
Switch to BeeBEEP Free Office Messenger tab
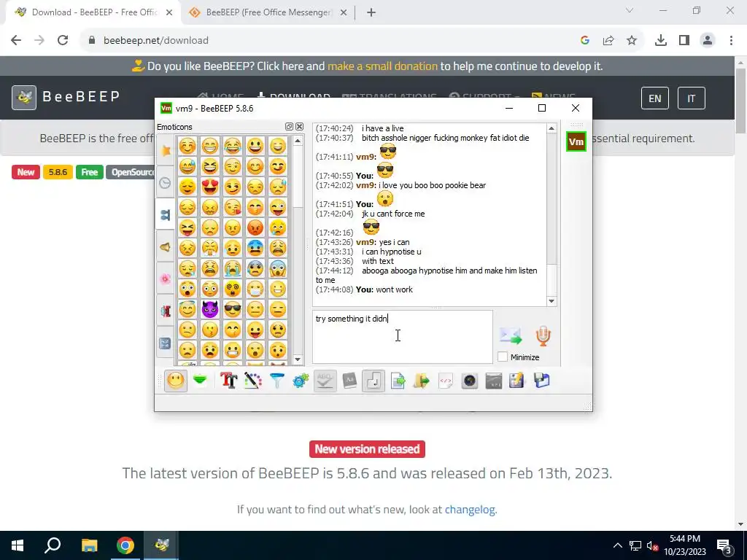point(268,12)
